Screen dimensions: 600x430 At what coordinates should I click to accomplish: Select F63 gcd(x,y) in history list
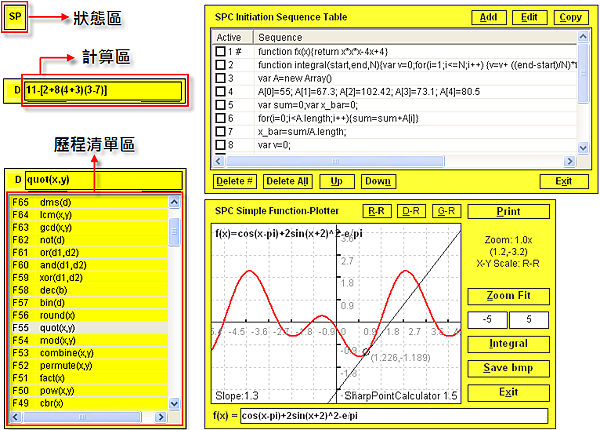click(89, 228)
